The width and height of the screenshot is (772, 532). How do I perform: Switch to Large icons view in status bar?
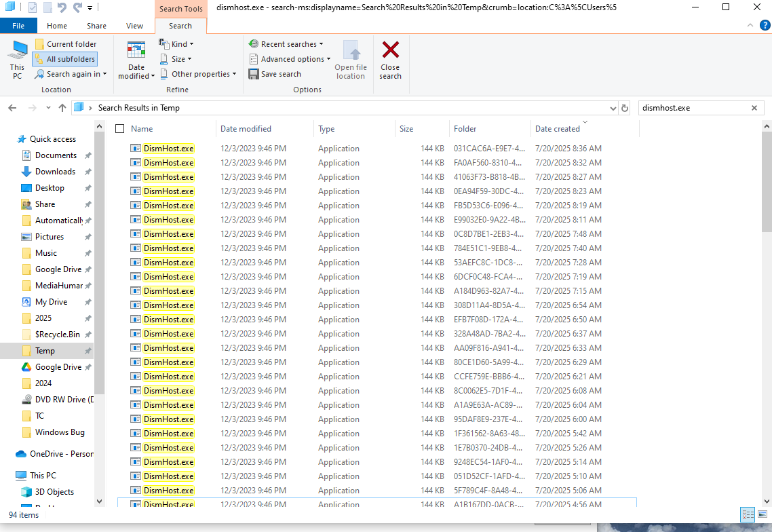pos(762,515)
